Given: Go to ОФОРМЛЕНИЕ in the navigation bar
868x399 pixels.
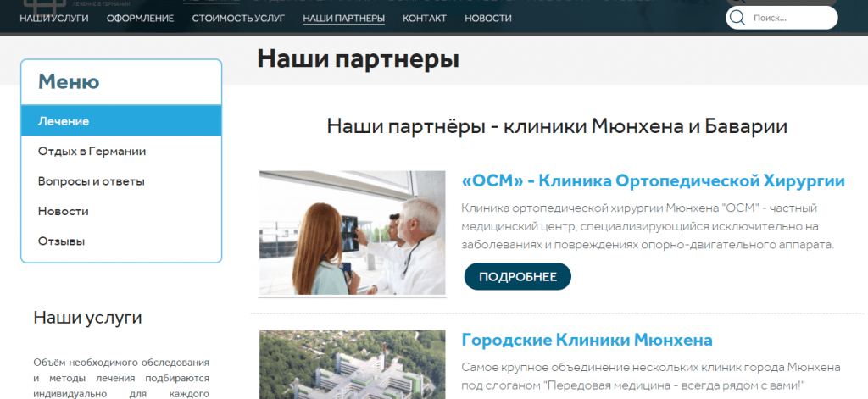Looking at the screenshot, I should 140,18.
